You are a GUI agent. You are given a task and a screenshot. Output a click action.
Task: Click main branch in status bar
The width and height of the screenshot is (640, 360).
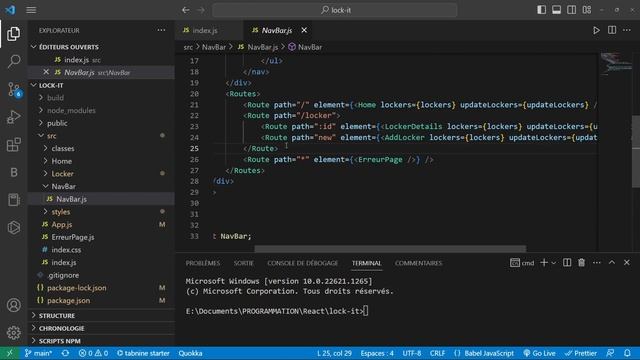pyautogui.click(x=38, y=353)
